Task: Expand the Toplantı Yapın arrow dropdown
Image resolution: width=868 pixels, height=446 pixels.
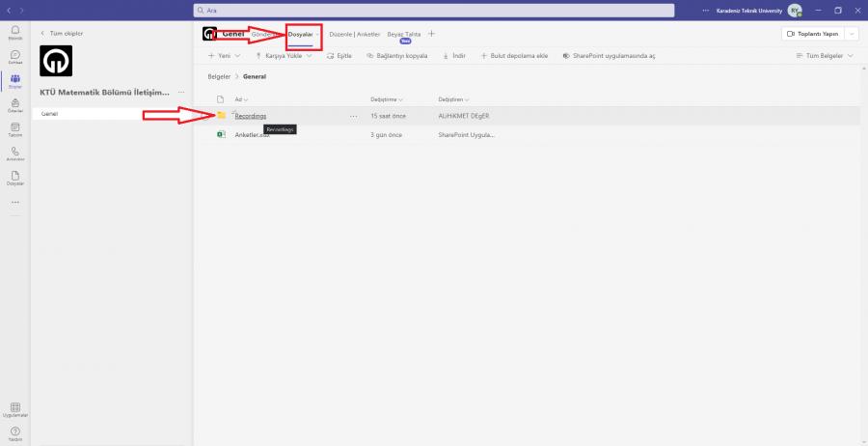Action: pyautogui.click(x=850, y=34)
